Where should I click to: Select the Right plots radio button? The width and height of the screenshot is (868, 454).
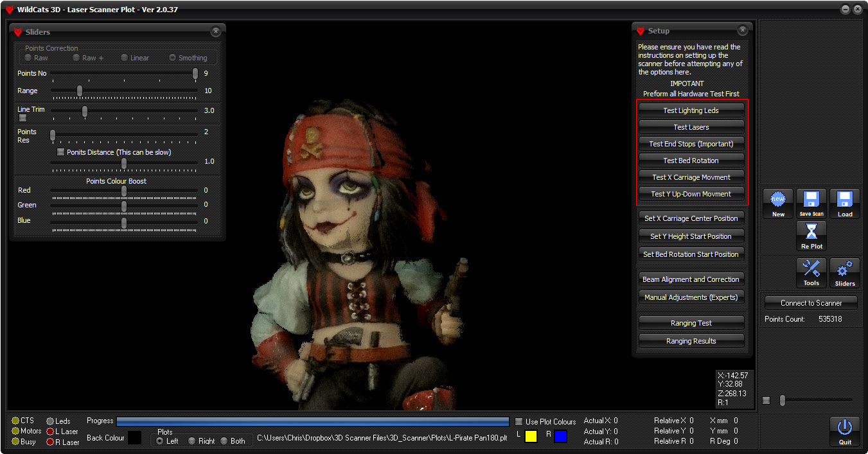click(191, 441)
